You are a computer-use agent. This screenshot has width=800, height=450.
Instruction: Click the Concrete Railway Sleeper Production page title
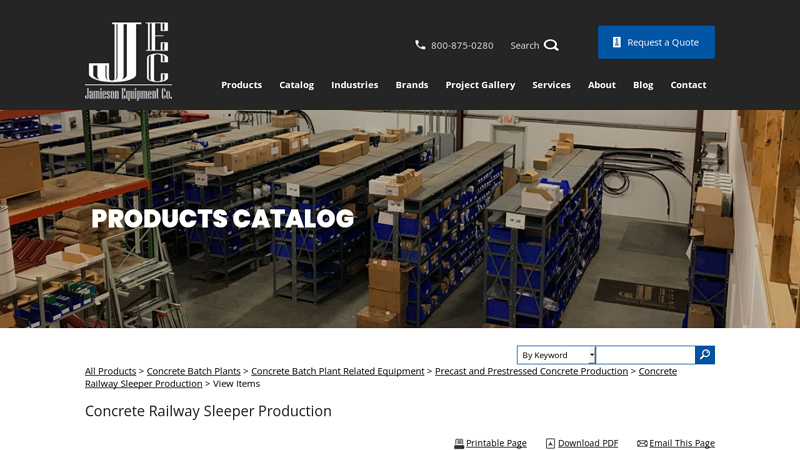tap(208, 411)
